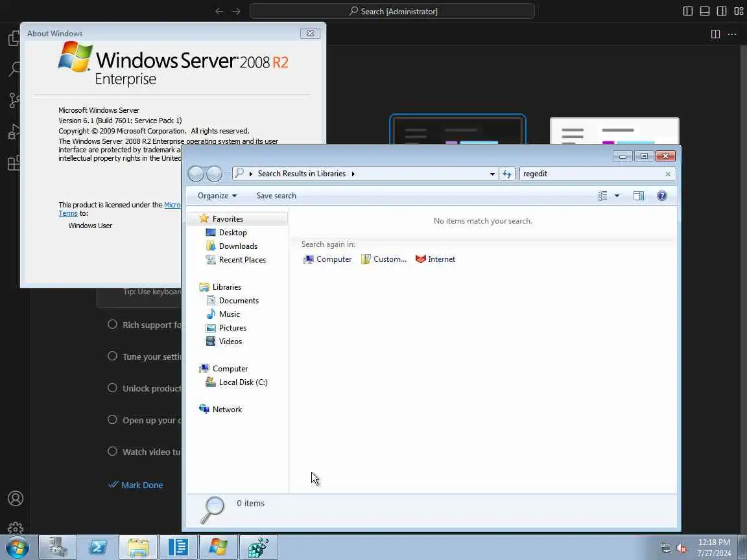Clear the regedit search text

[x=668, y=174]
